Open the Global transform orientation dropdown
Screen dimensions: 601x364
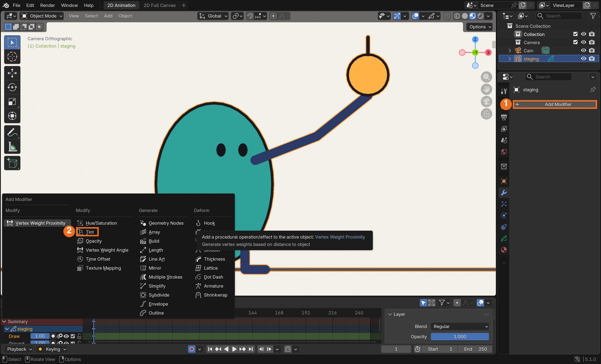tap(213, 16)
